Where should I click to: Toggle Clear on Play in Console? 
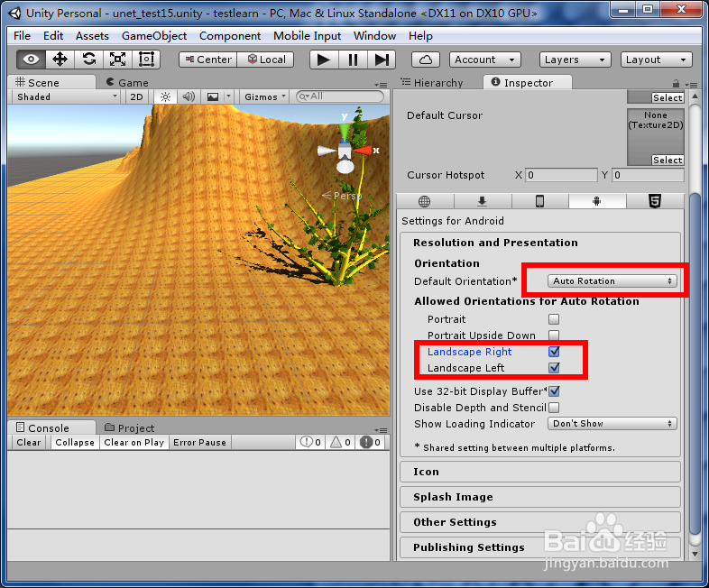tap(134, 442)
